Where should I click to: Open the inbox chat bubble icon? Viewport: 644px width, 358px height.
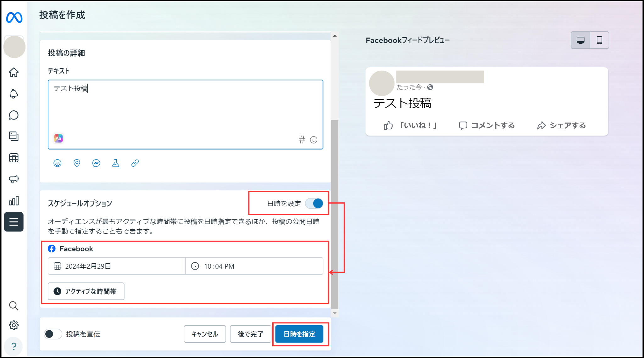(14, 115)
